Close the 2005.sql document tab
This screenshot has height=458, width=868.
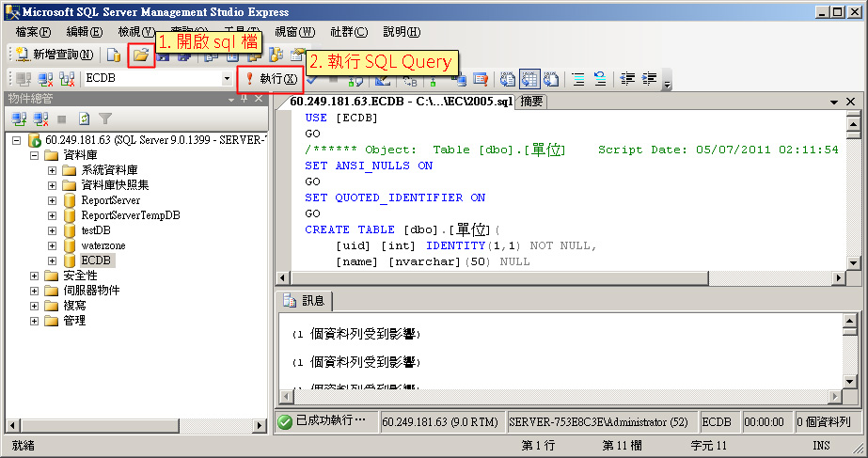pos(851,102)
